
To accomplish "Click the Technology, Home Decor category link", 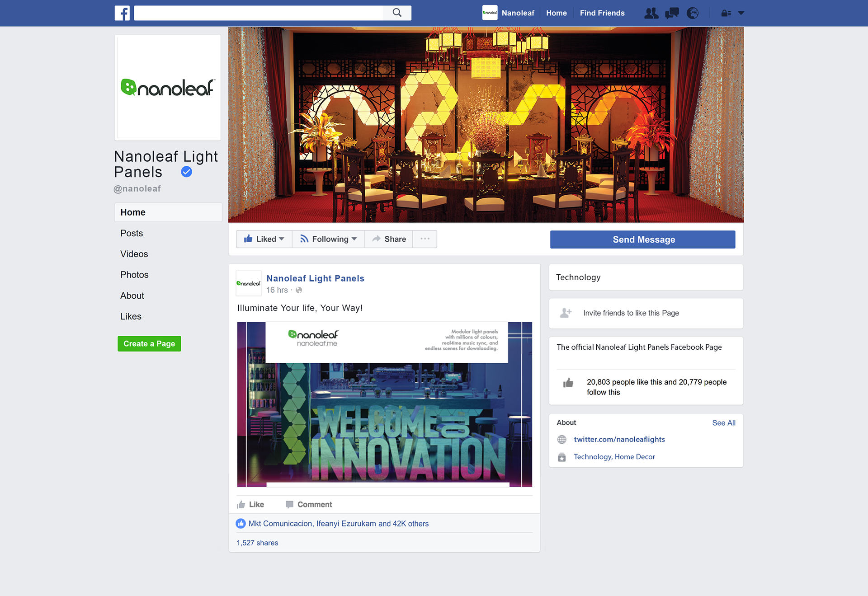I will (x=614, y=457).
